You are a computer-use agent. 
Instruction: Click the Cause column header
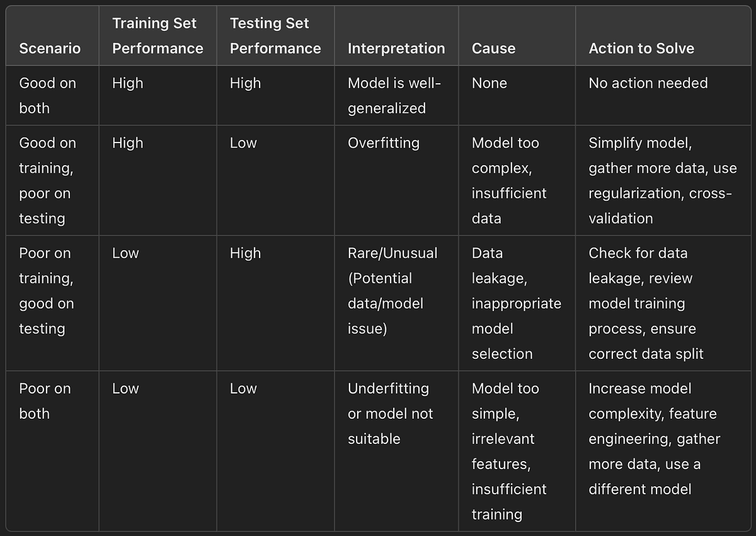tap(493, 49)
